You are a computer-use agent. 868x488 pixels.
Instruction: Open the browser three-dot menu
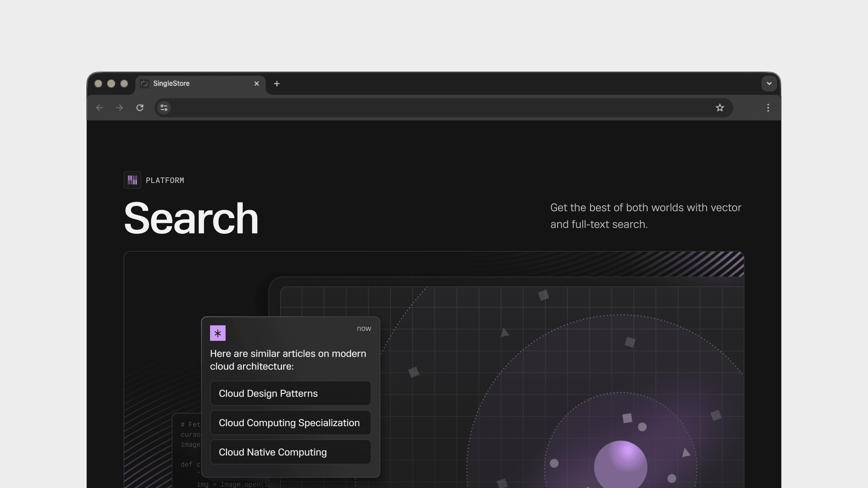768,108
